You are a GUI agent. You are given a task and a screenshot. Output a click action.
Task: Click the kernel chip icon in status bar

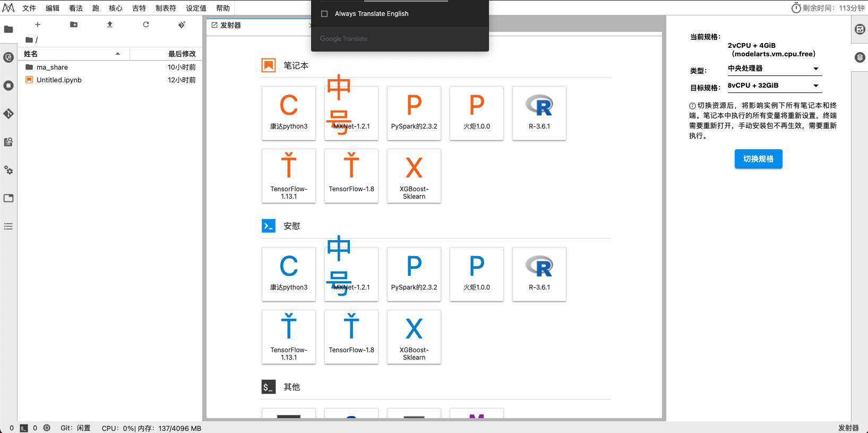tap(47, 428)
